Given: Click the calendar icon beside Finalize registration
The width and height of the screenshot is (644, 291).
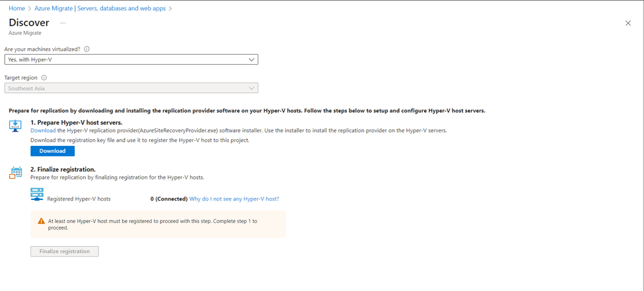Looking at the screenshot, I should [15, 173].
